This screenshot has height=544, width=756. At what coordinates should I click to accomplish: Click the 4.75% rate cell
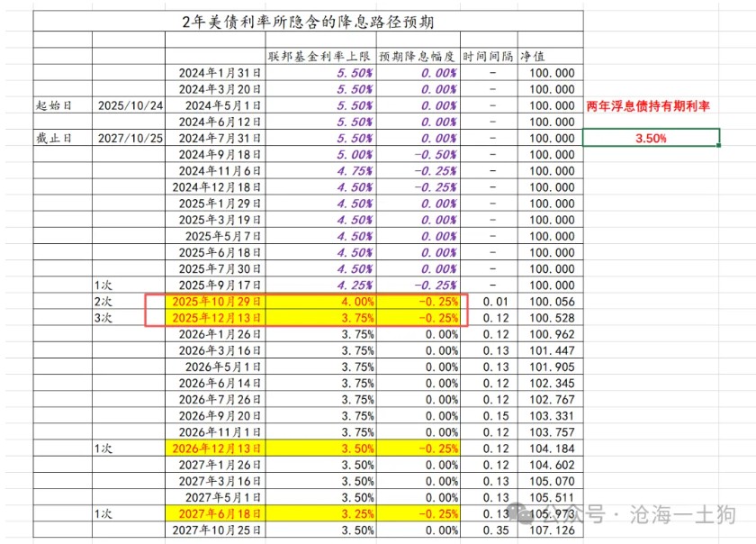320,171
